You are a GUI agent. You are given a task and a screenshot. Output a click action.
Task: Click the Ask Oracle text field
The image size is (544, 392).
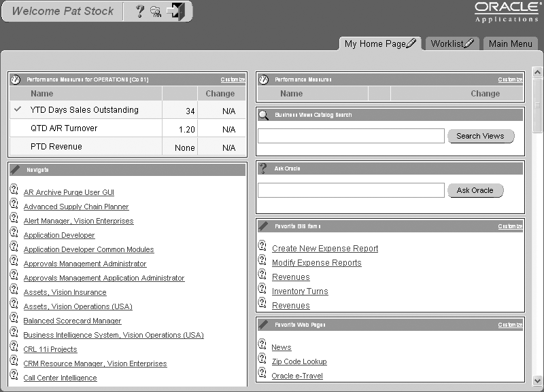351,190
